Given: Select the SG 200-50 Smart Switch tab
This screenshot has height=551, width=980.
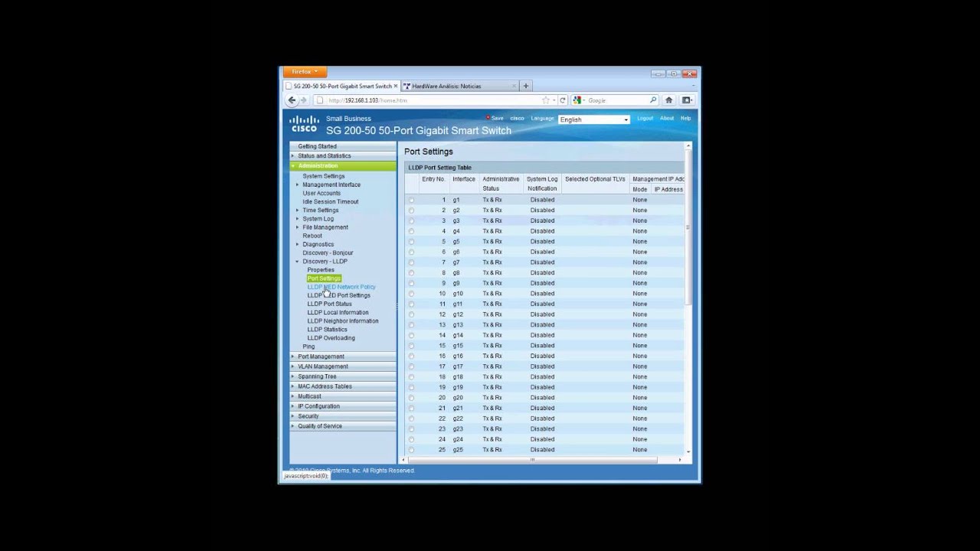Looking at the screenshot, I should coord(341,86).
